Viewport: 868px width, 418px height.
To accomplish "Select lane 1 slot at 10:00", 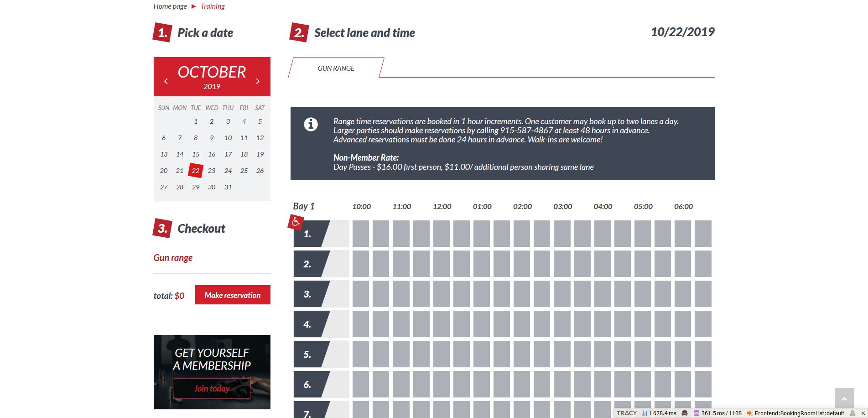I will (360, 234).
